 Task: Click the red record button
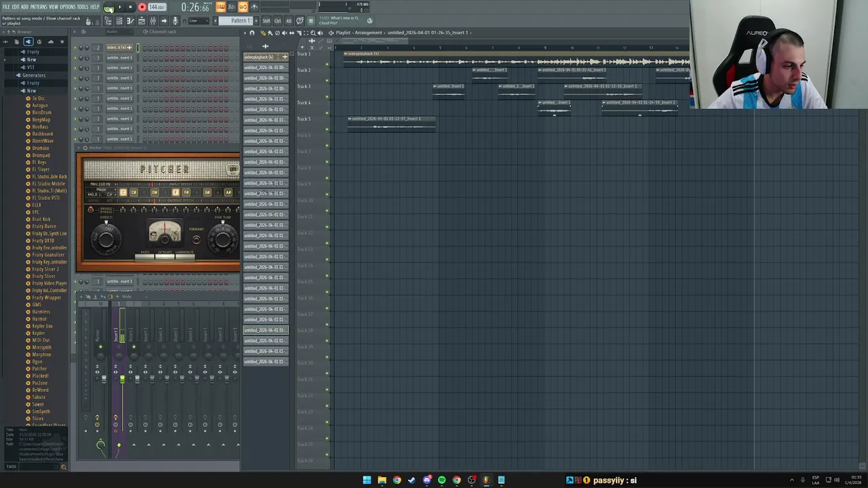142,7
